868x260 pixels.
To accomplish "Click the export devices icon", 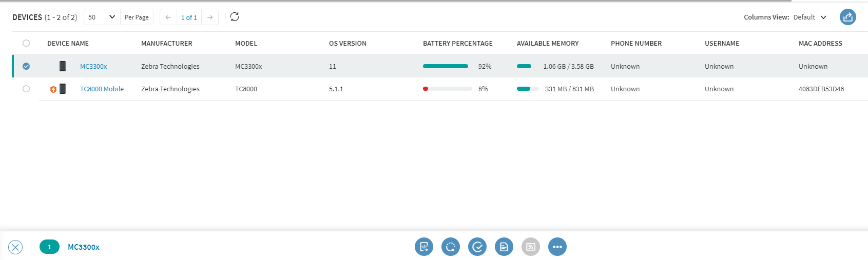I will (x=847, y=17).
